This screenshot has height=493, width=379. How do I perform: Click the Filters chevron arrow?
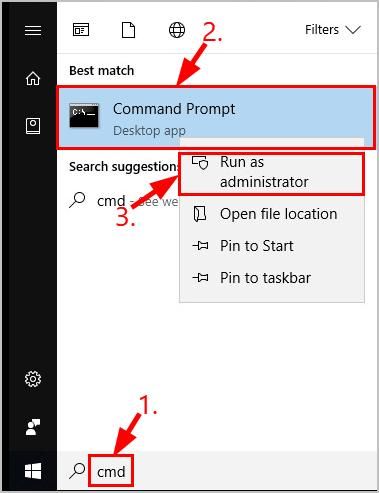tap(353, 30)
